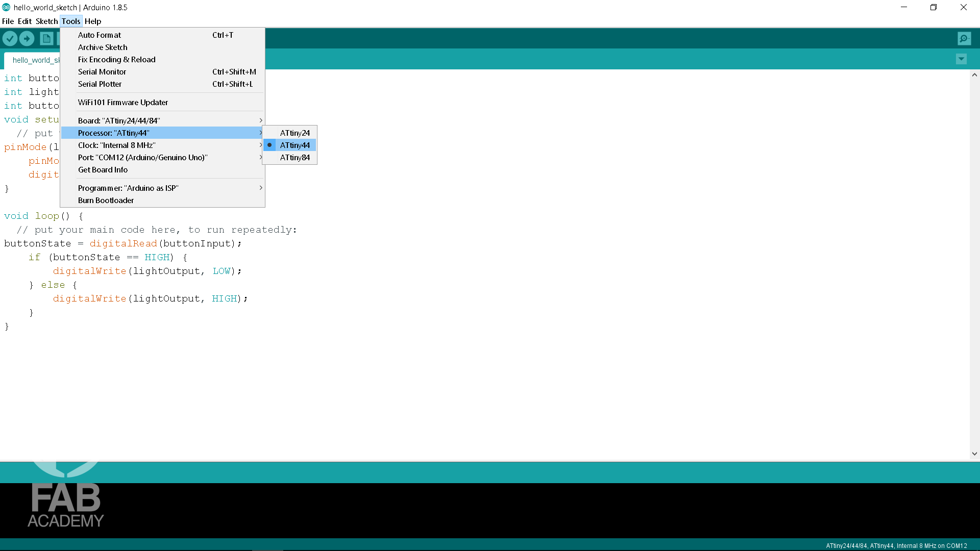The height and width of the screenshot is (551, 980).
Task: Click the Arduino logo in title bar
Action: click(6, 7)
